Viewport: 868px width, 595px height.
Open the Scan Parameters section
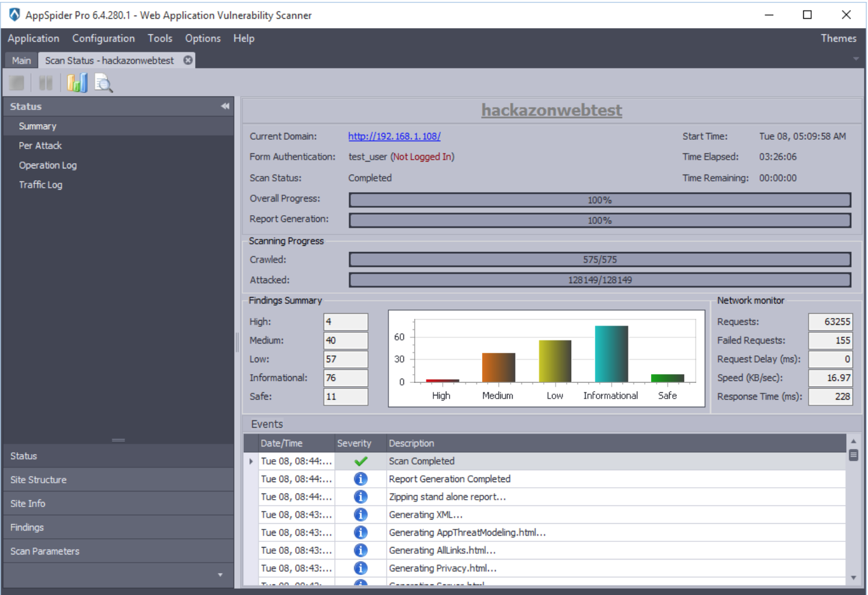[x=118, y=551]
